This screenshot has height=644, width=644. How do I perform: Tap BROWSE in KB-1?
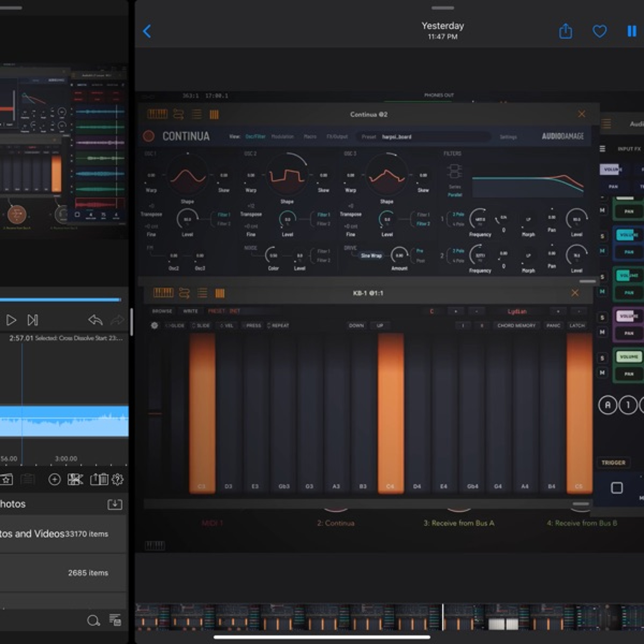point(162,311)
